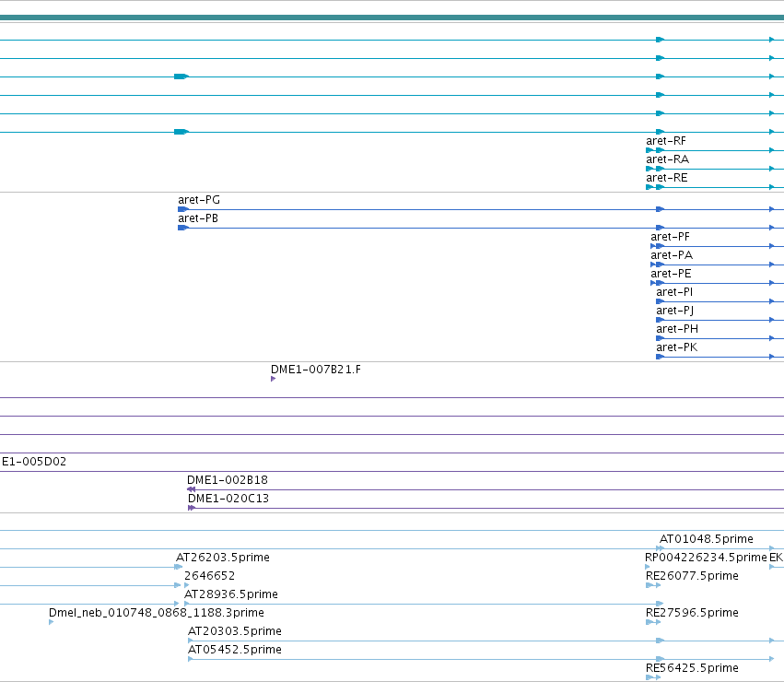Image resolution: width=784 pixels, height=682 pixels.
Task: Click the exon glyph under the aret-PK label
Action: pos(660,357)
